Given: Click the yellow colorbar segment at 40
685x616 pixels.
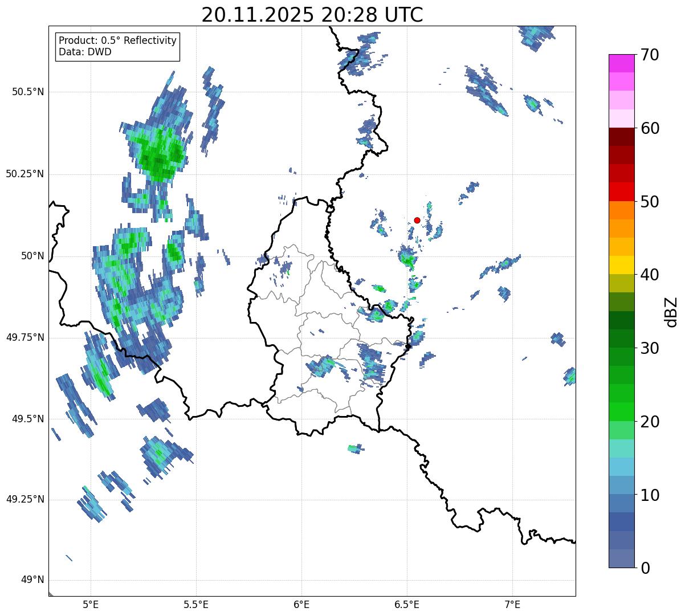Looking at the screenshot, I should pos(621,265).
